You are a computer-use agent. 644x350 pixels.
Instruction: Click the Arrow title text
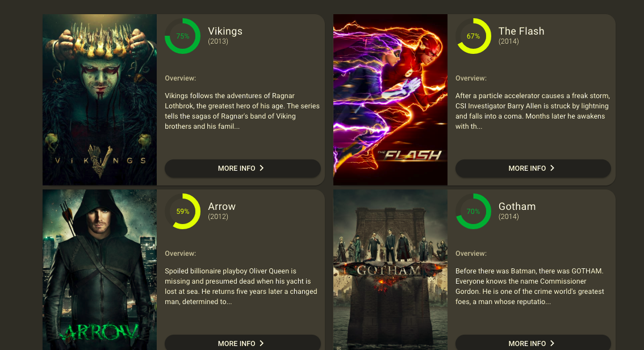coord(222,206)
